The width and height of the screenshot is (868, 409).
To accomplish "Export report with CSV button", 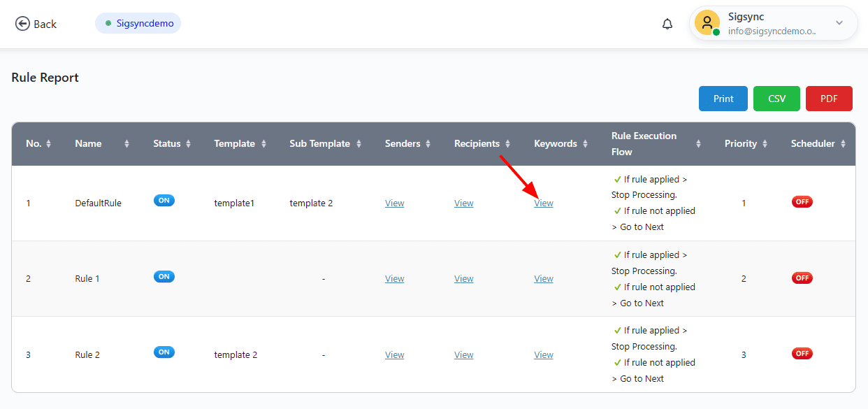I will click(776, 99).
